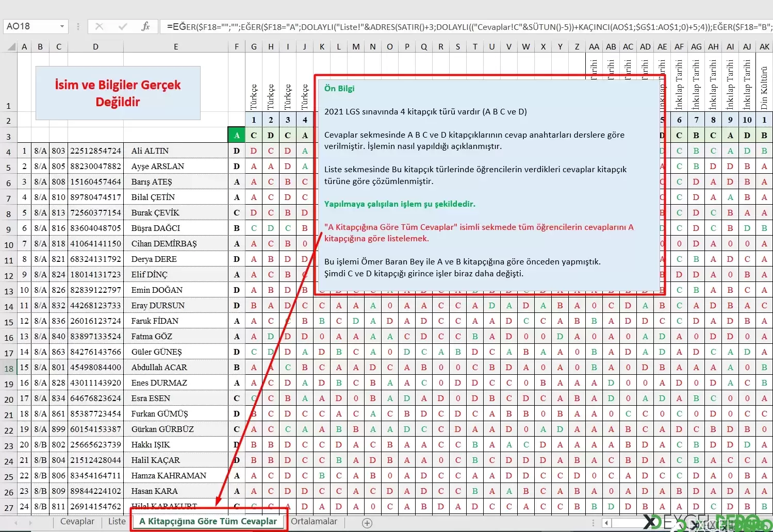Click the cell with Hasan KARA

point(176,491)
